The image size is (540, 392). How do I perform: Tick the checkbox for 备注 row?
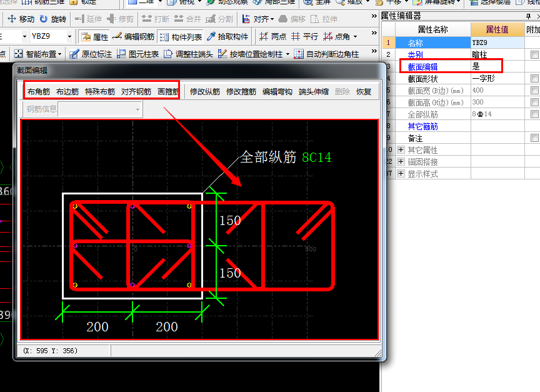[534, 138]
